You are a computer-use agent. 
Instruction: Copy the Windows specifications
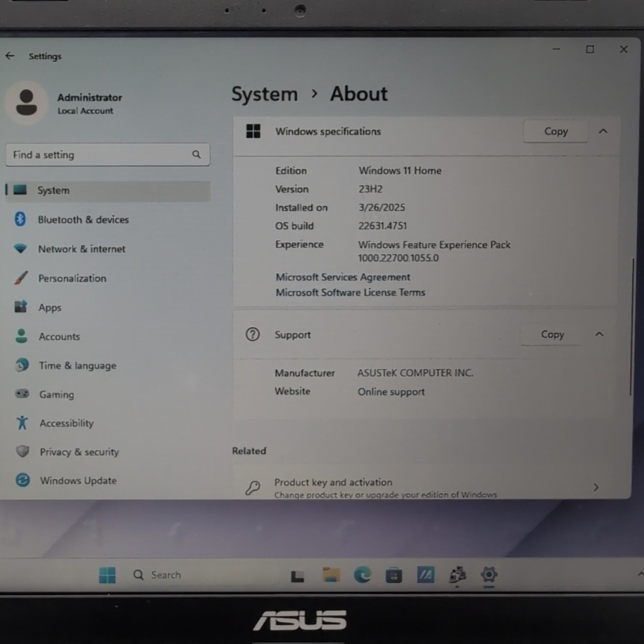pos(556,131)
